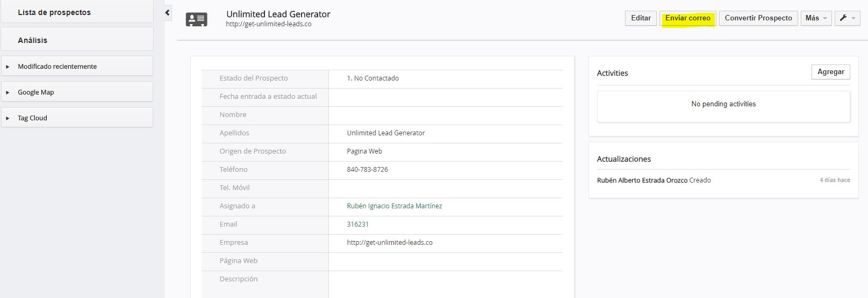Click the Rubén Alberto Estrada Orozco update entry
This screenshot has height=298, width=868.
[642, 180]
